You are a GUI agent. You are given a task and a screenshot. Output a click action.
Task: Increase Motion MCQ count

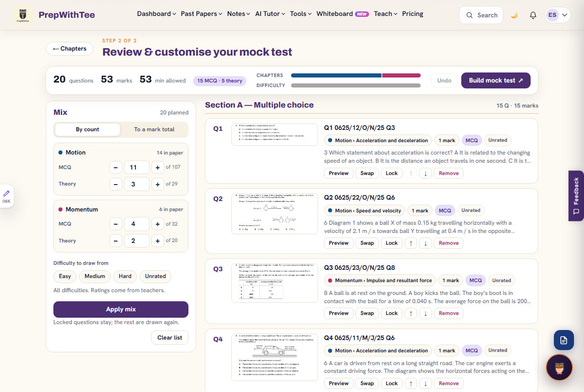[x=157, y=168]
